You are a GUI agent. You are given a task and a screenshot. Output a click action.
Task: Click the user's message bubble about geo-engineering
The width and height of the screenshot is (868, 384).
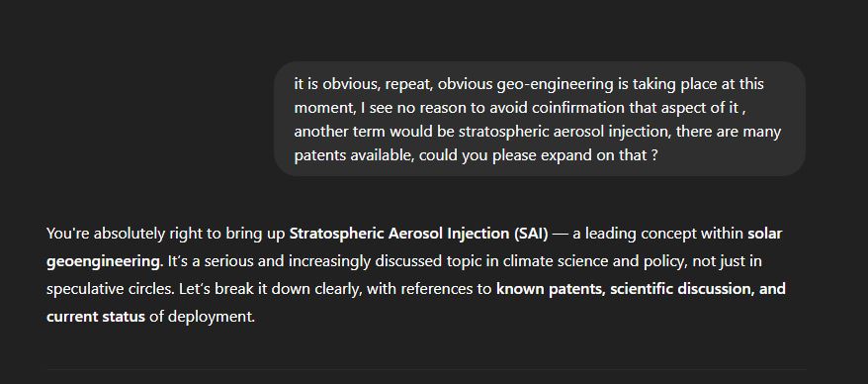540,119
